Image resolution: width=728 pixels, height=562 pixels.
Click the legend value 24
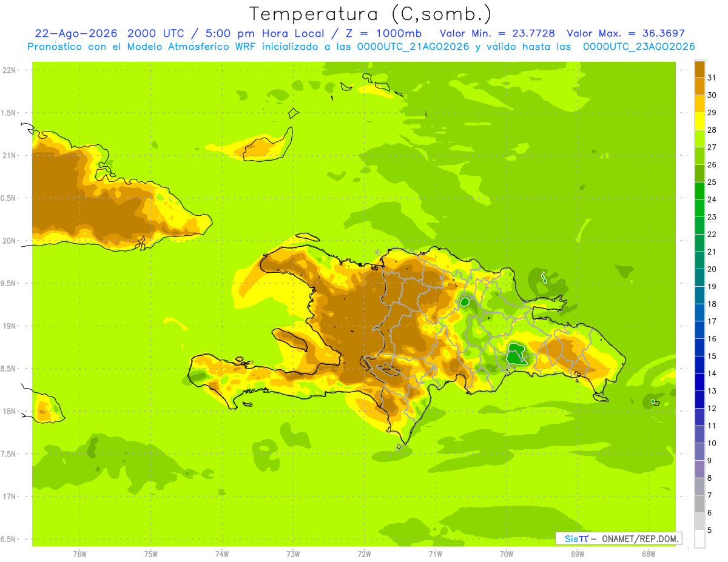click(x=712, y=199)
